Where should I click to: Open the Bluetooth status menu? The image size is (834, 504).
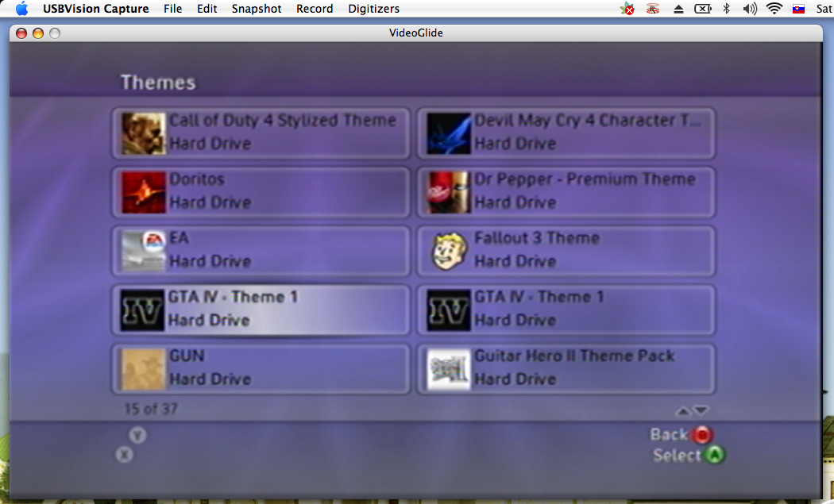pos(727,9)
